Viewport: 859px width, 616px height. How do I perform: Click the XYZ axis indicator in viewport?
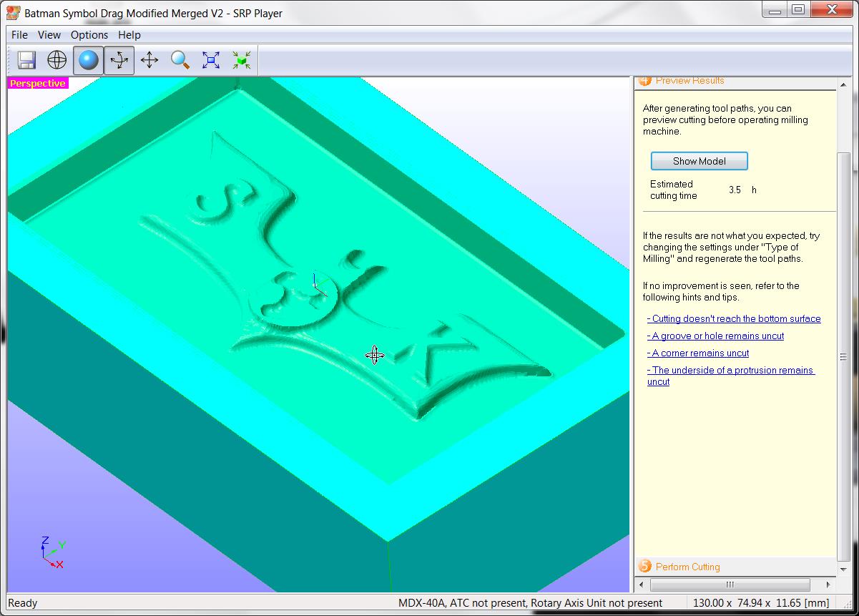point(52,552)
